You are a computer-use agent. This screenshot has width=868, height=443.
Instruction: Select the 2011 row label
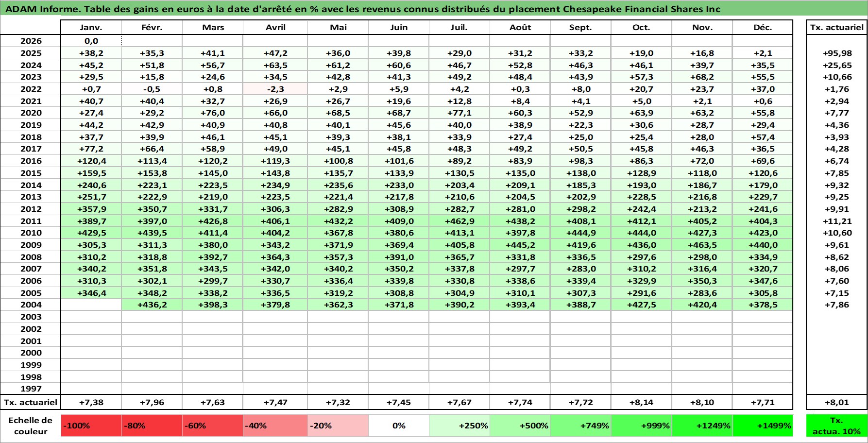tap(31, 221)
